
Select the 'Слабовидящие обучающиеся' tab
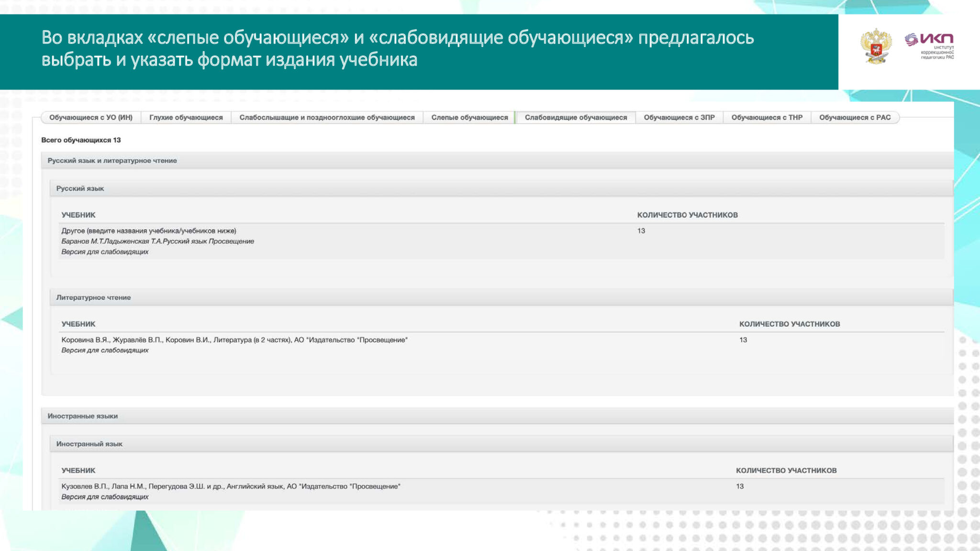pos(576,117)
